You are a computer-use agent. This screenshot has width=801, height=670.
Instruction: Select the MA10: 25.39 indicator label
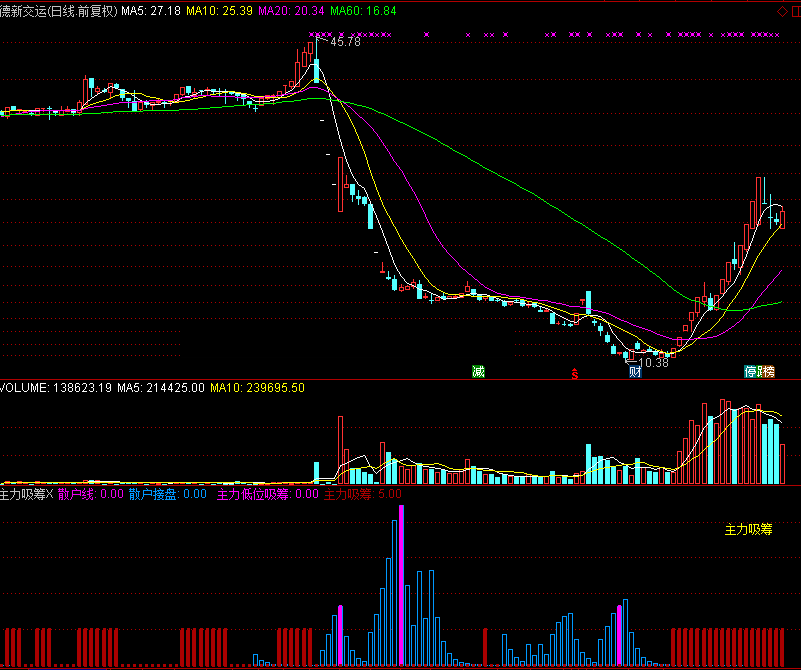219,11
